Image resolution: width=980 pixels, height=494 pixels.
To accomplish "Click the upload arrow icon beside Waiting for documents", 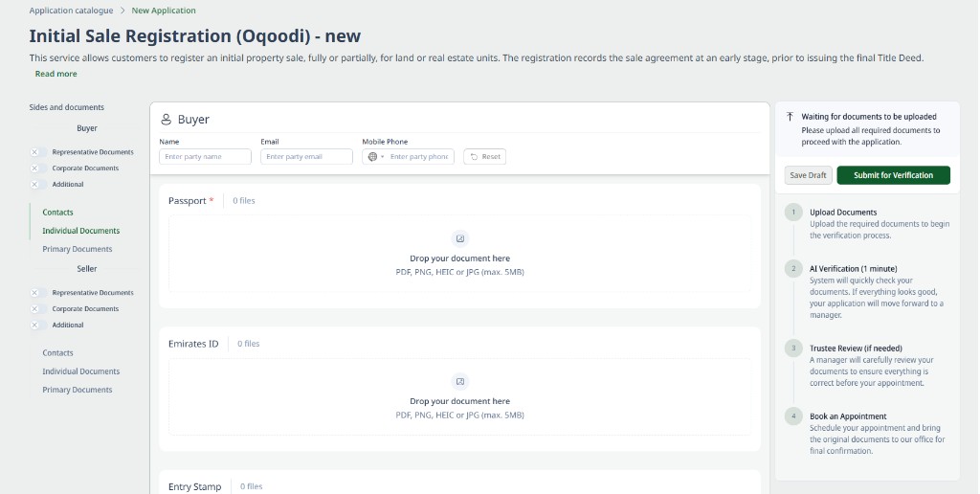I will (790, 117).
